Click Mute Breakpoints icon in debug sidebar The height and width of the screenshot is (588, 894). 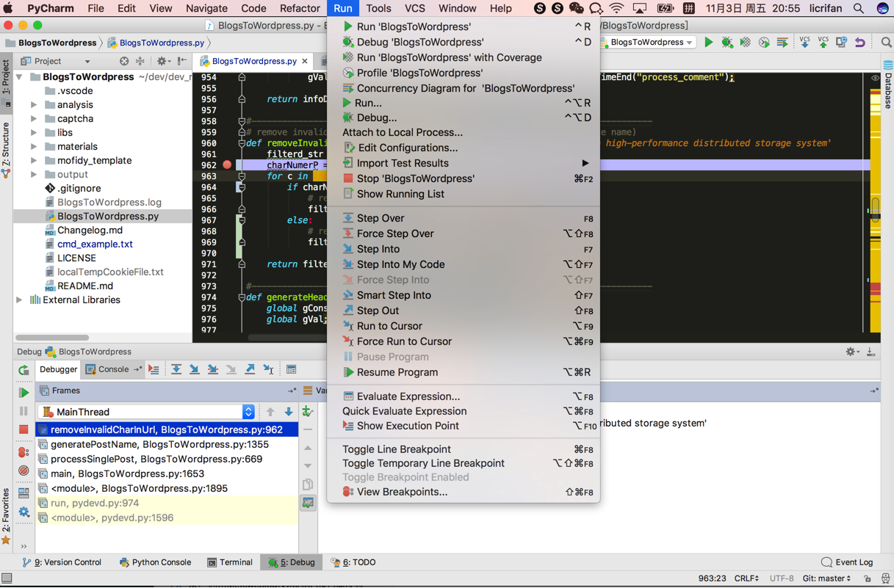[24, 471]
